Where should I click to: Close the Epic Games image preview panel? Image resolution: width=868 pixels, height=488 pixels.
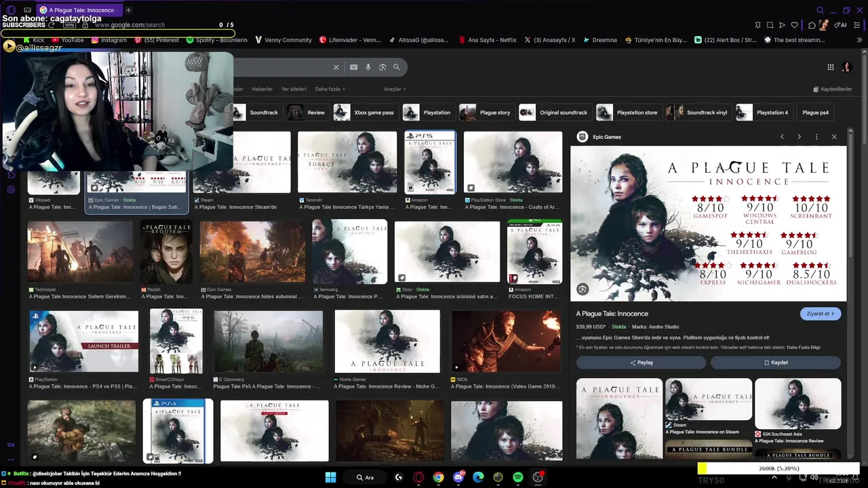click(x=834, y=137)
